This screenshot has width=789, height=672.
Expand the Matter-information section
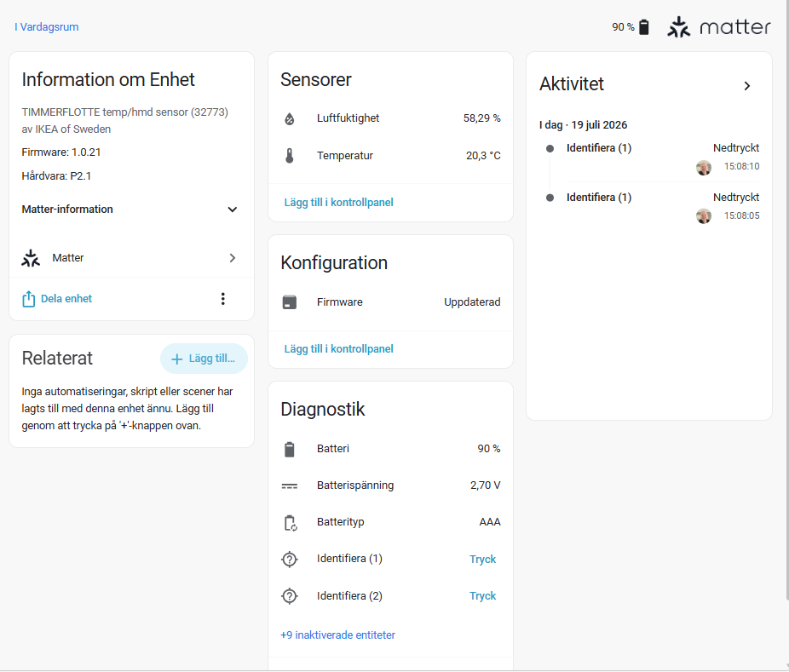[232, 210]
